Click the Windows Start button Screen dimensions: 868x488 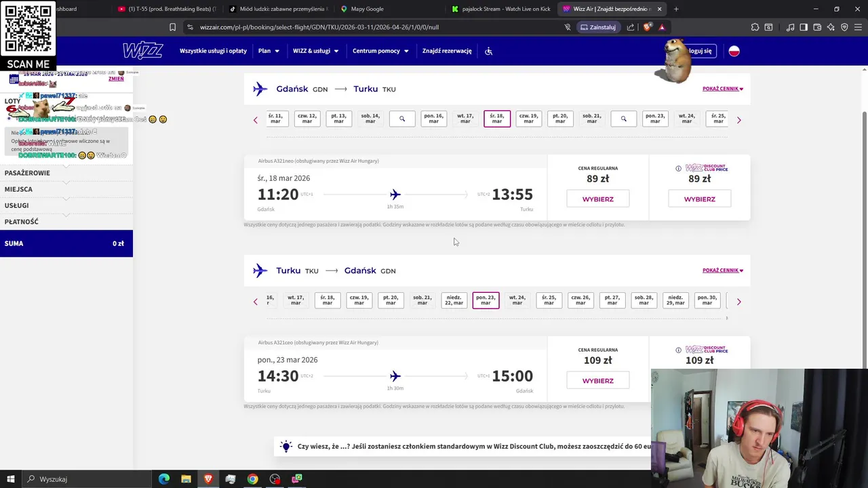[x=11, y=479]
